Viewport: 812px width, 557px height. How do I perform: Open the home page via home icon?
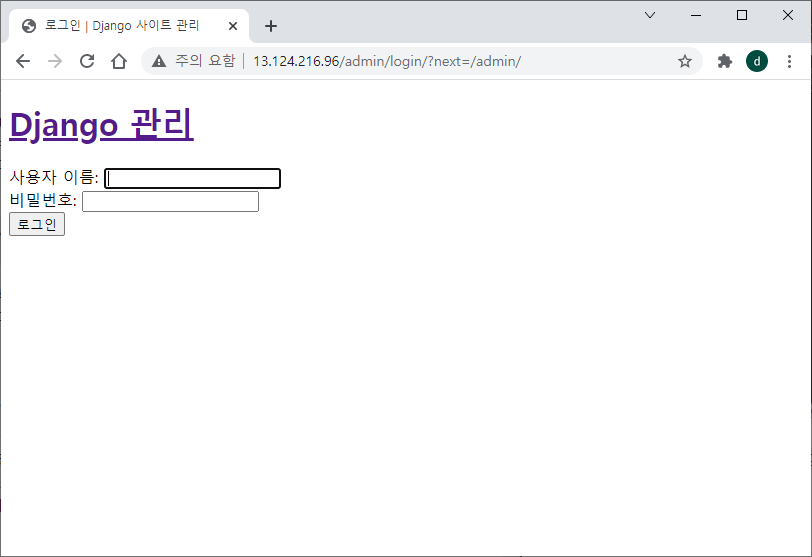pos(119,61)
